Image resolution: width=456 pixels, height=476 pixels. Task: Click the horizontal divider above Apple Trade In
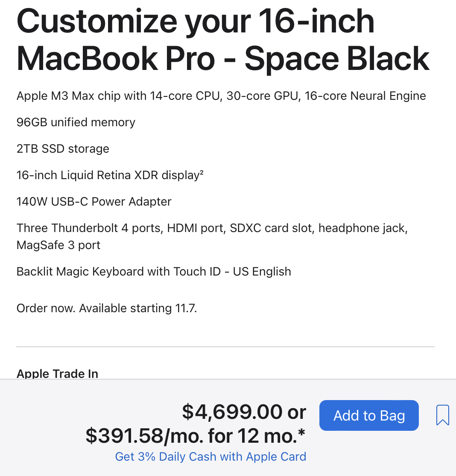pos(225,347)
